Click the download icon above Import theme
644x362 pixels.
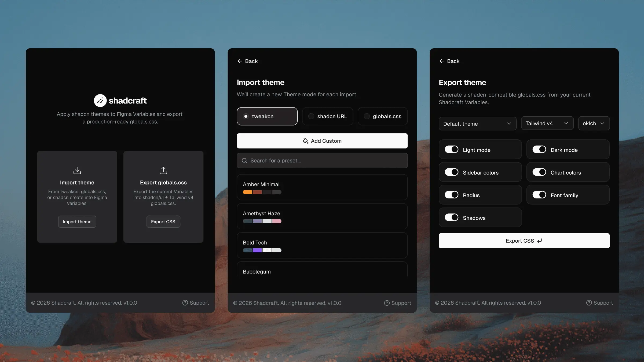tap(77, 170)
